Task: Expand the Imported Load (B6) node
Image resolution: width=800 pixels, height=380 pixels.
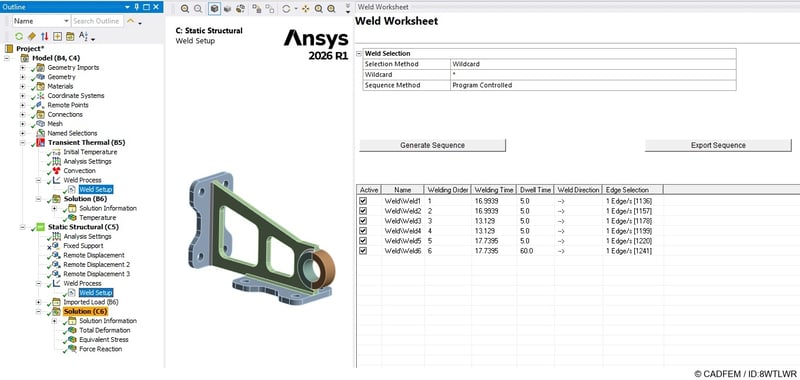Action: 38,302
